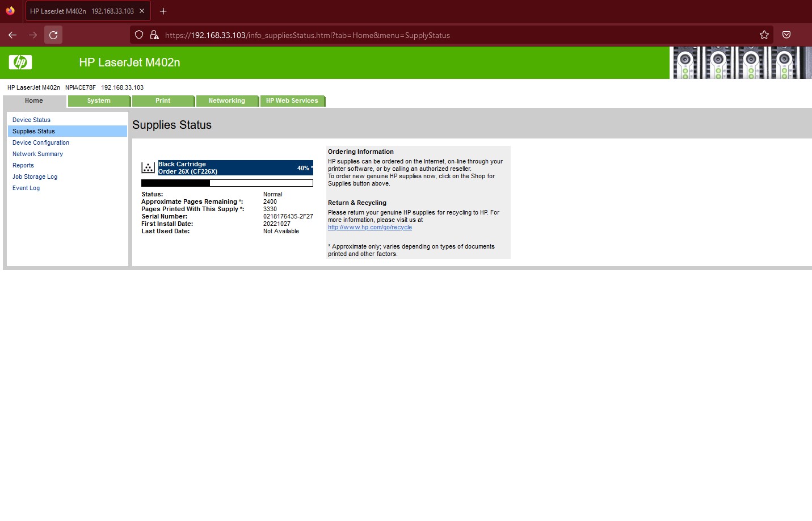This screenshot has width=812, height=521.
Task: Switch to the System tab
Action: click(99, 101)
